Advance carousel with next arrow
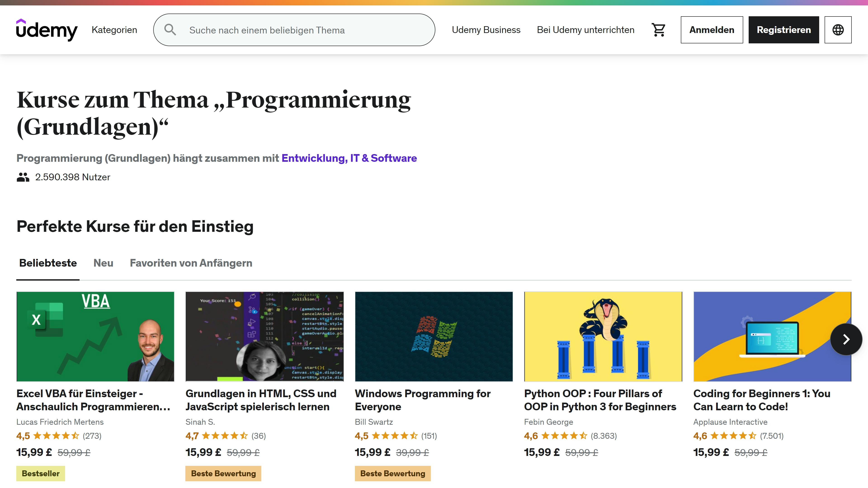Image resolution: width=868 pixels, height=488 pixels. click(x=846, y=339)
